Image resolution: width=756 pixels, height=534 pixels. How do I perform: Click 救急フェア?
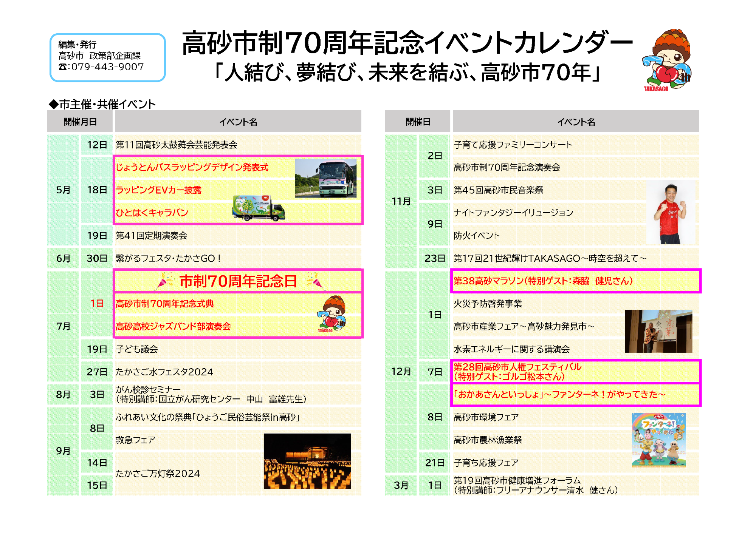click(135, 440)
